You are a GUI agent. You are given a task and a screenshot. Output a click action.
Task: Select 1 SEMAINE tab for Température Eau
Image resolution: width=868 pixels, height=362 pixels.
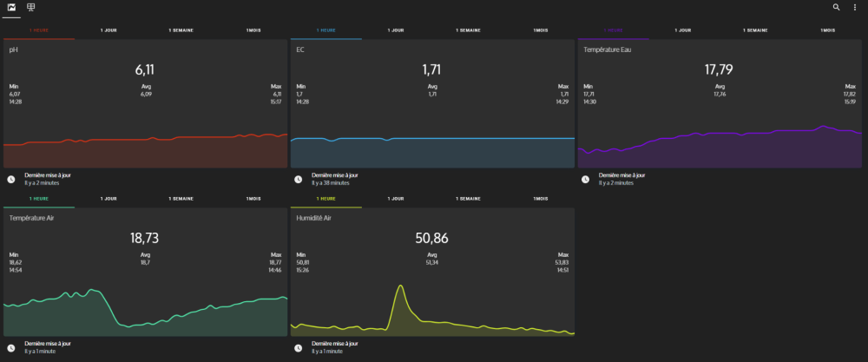tap(755, 30)
